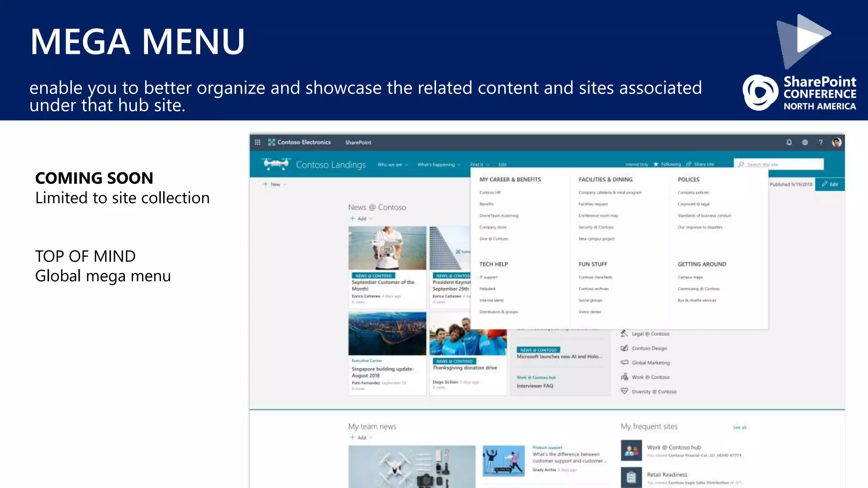Open Campus maps link

click(690, 277)
